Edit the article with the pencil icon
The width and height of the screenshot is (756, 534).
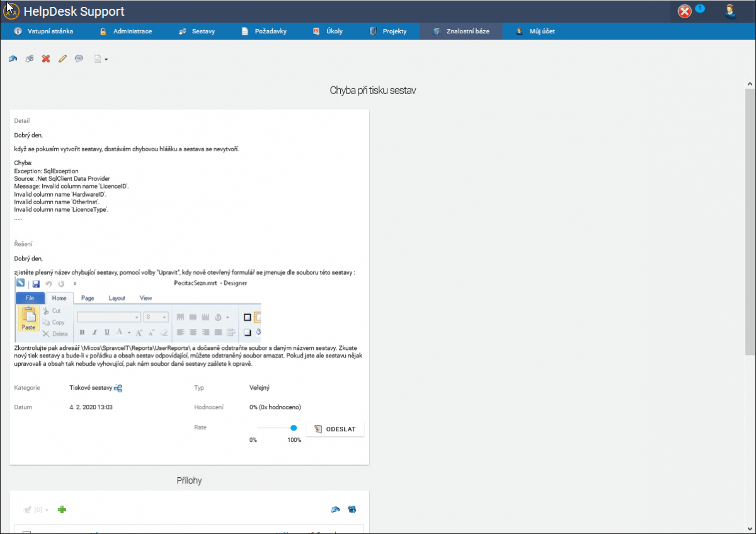(x=62, y=59)
